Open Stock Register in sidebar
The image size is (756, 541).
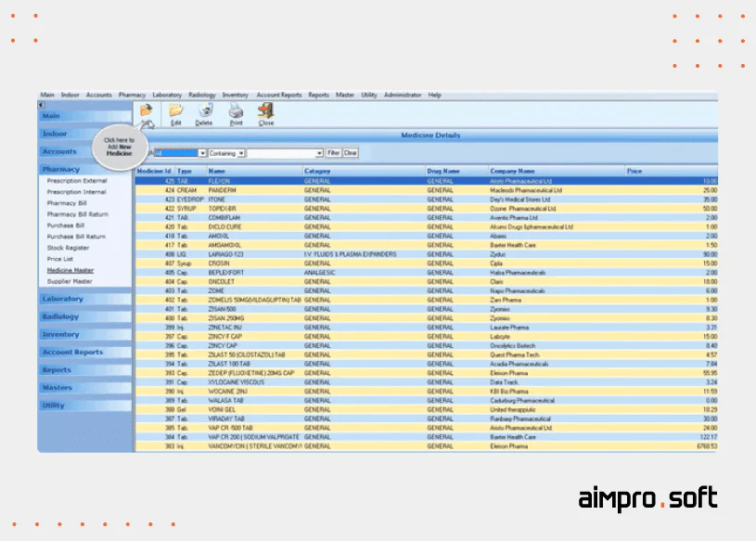point(68,248)
